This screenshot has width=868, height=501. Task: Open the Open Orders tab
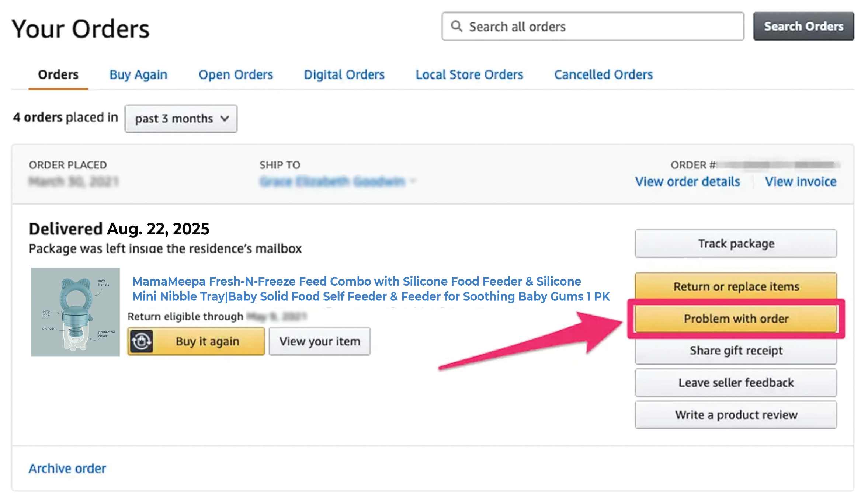click(236, 74)
